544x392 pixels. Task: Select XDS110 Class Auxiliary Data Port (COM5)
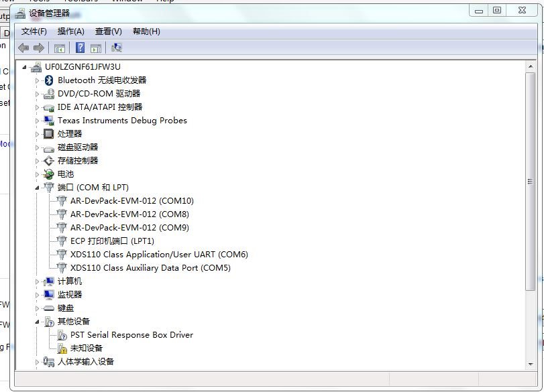point(150,268)
